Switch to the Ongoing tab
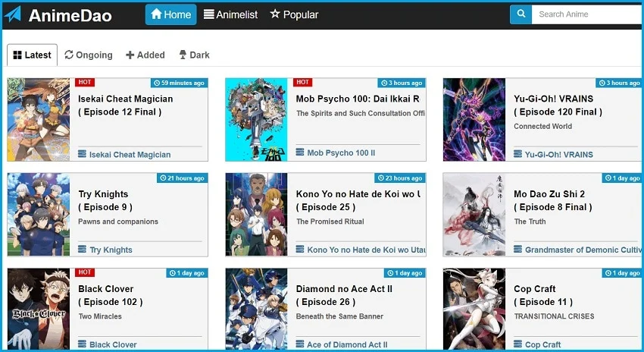The width and height of the screenshot is (644, 352). [89, 55]
